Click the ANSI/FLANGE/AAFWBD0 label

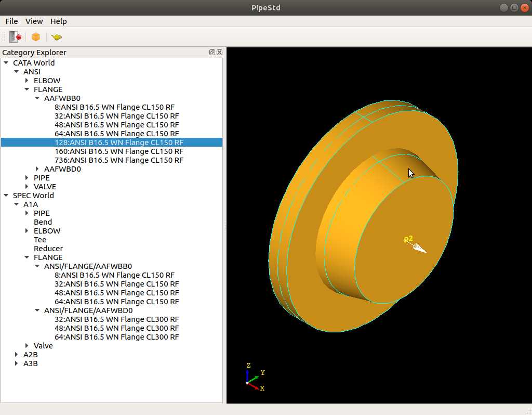tap(88, 310)
